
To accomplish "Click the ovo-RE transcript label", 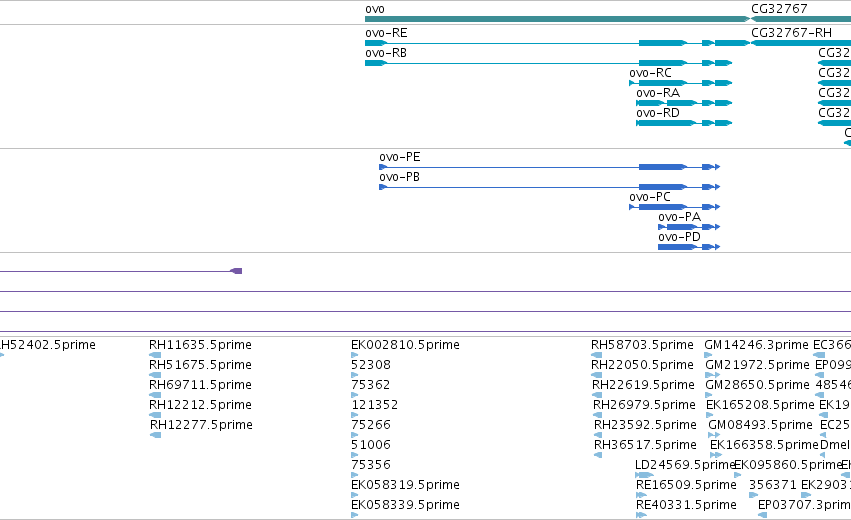I will (x=386, y=33).
